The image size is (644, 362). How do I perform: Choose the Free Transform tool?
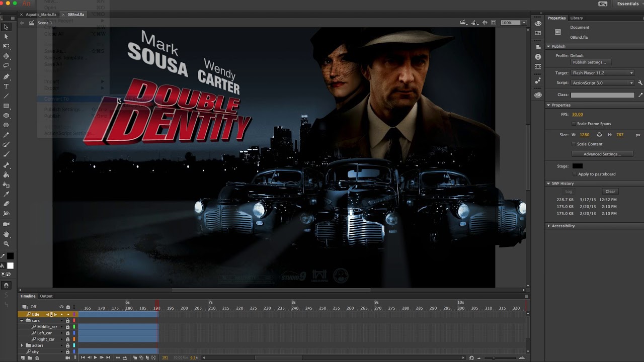click(x=6, y=46)
